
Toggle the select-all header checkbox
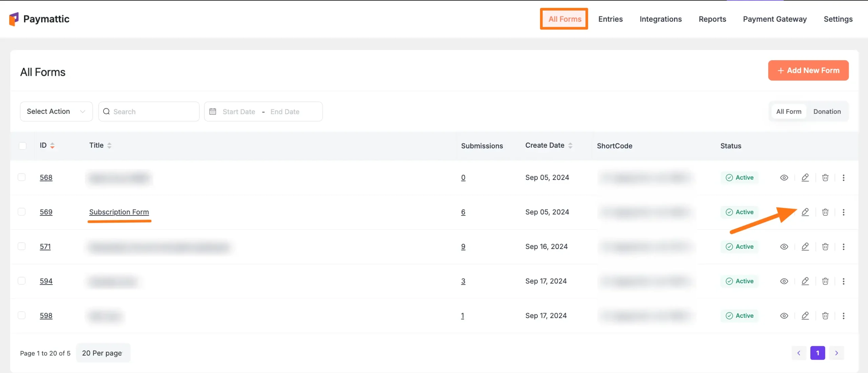[x=23, y=146]
